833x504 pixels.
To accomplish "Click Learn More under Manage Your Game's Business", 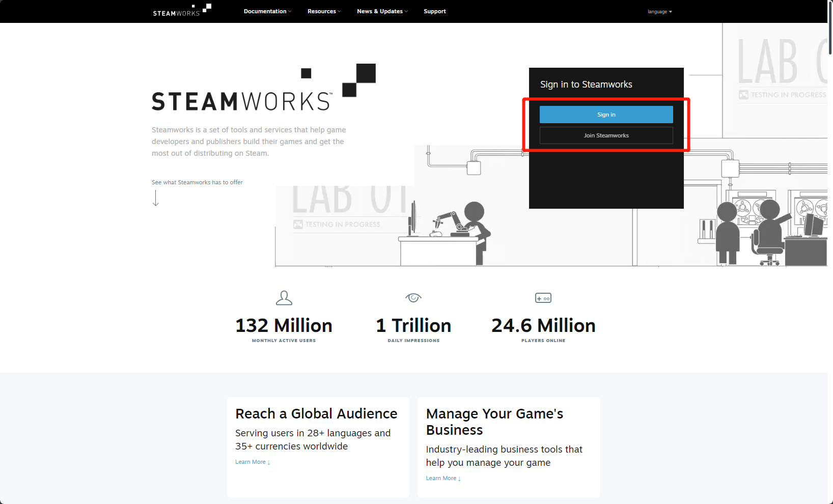I will [442, 478].
